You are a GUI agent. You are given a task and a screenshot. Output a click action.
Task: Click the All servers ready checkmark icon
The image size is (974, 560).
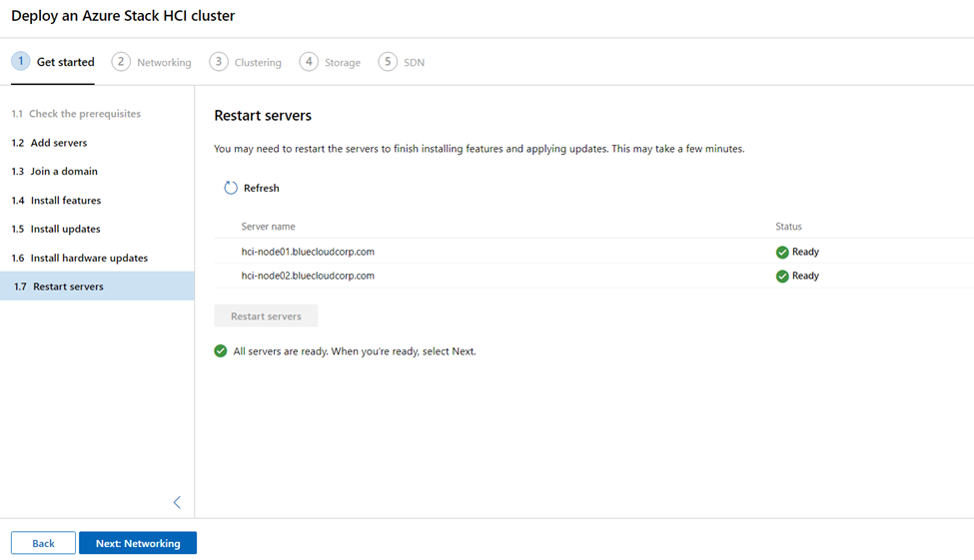221,350
